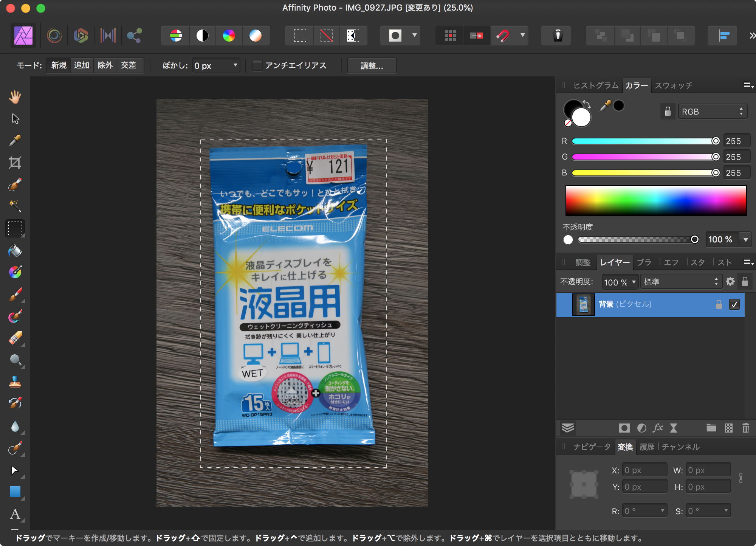Select the Dodge Brush tool
Viewport: 756px width, 546px height.
(15, 360)
